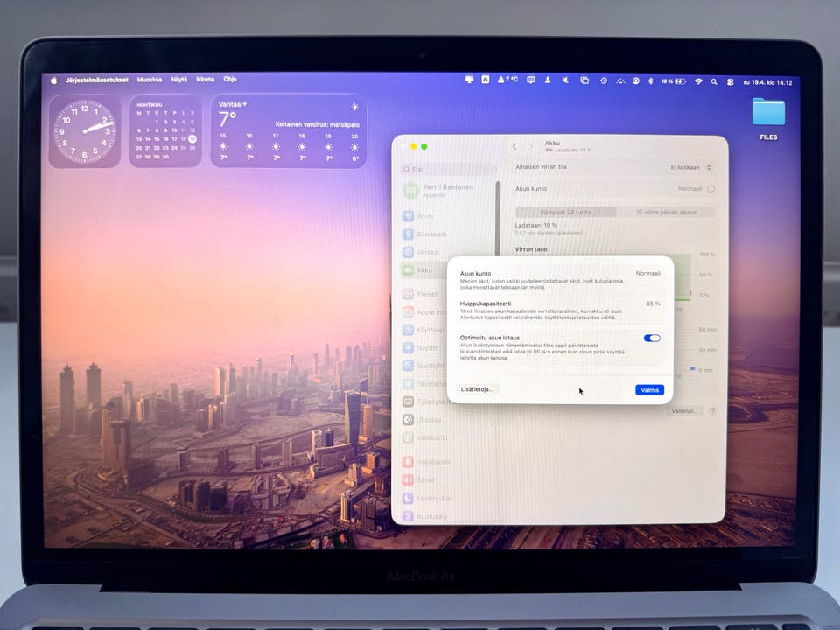Click the 7 °C temperature warning item in the menu bar
Screen dimensions: 840x630
(507, 80)
